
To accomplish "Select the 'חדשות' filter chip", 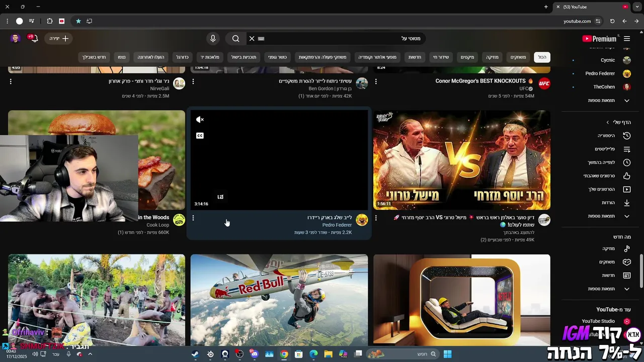I will [415, 57].
